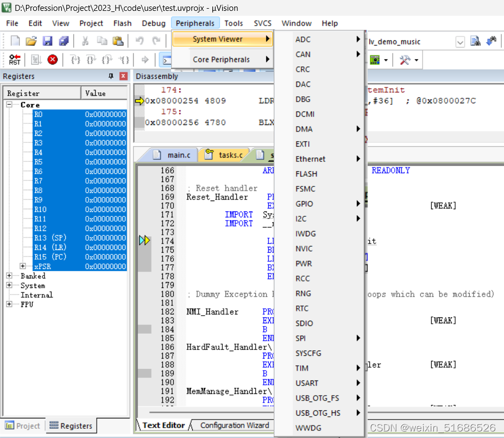Close the Registers panel
The image size is (504, 438).
pos(123,76)
